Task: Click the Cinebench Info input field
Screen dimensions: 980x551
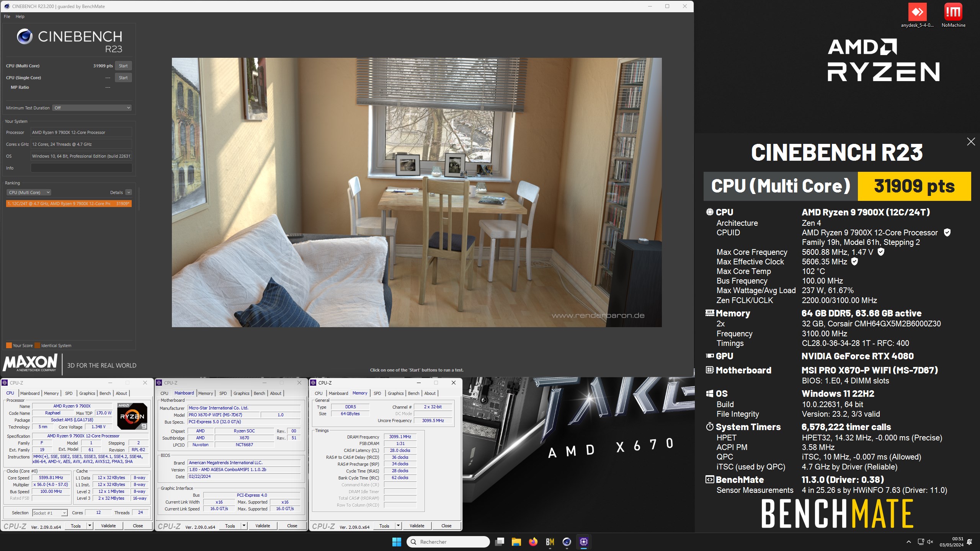Action: tap(81, 168)
